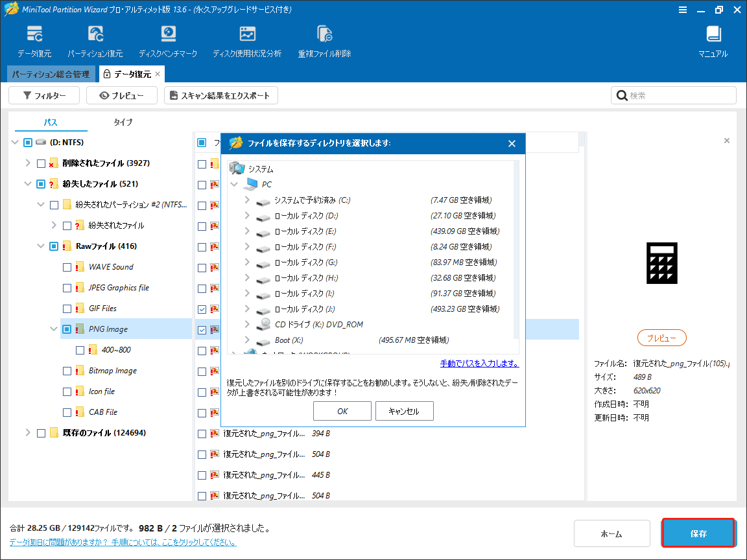Expand ローカル ディスク (H:) drive
747x560 pixels.
click(x=247, y=277)
